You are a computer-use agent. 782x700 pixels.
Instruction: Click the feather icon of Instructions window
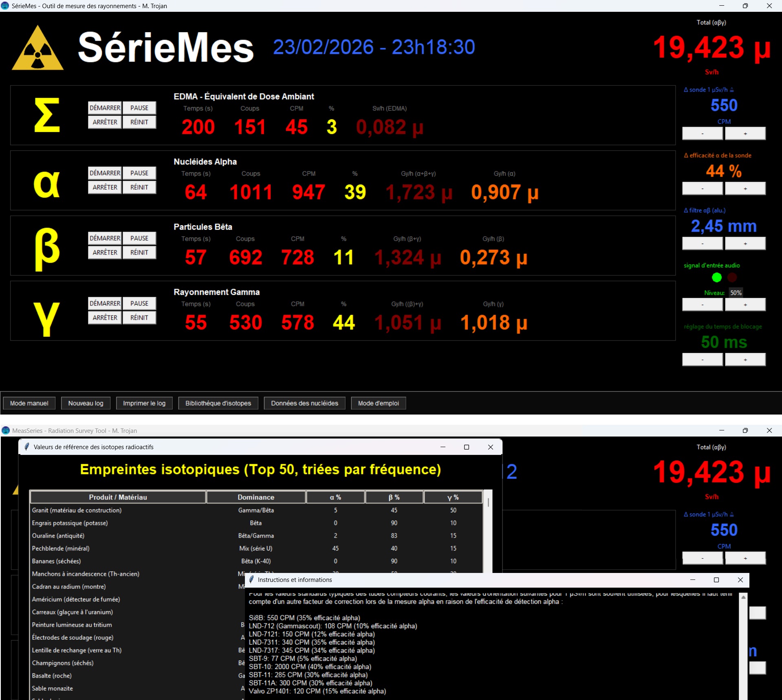[x=251, y=579]
